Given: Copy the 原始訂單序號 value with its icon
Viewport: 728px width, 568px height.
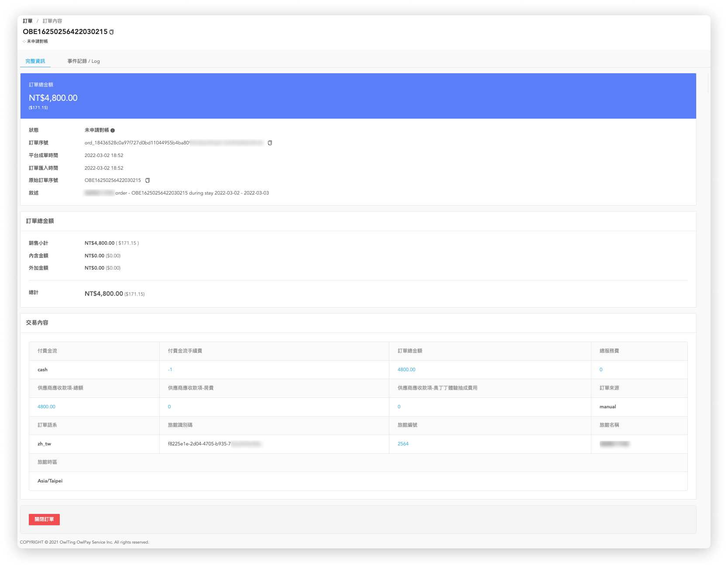Looking at the screenshot, I should point(148,180).
